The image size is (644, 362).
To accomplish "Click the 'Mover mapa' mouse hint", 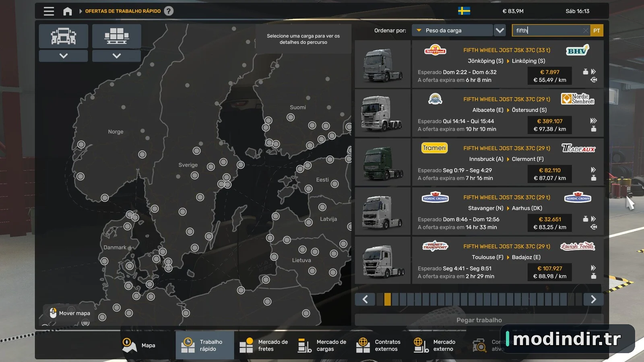I will click(70, 313).
